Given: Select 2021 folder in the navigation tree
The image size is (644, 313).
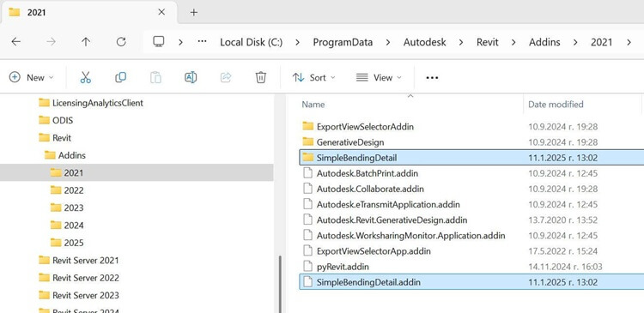Looking at the screenshot, I should click(137, 172).
